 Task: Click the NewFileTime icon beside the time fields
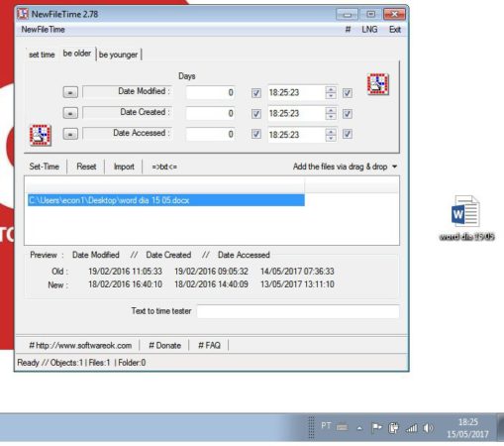(378, 84)
